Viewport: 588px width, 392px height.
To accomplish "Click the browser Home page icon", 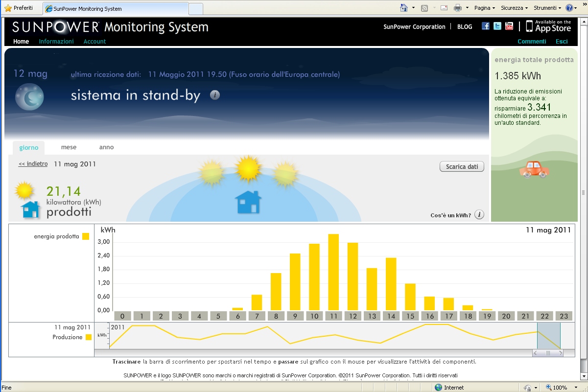I will point(404,8).
